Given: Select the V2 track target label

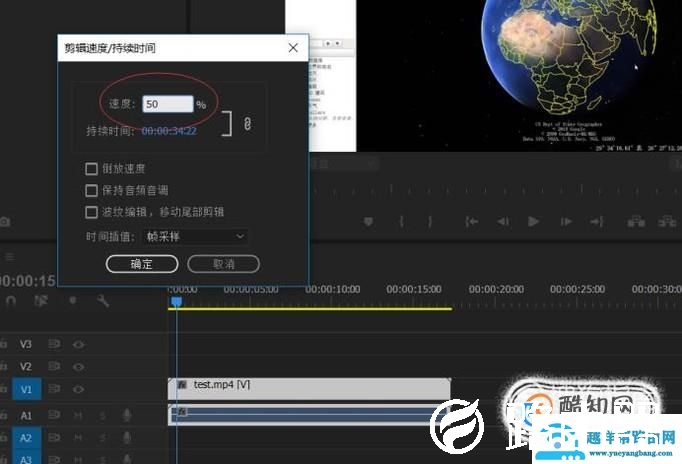Looking at the screenshot, I should (26, 367).
